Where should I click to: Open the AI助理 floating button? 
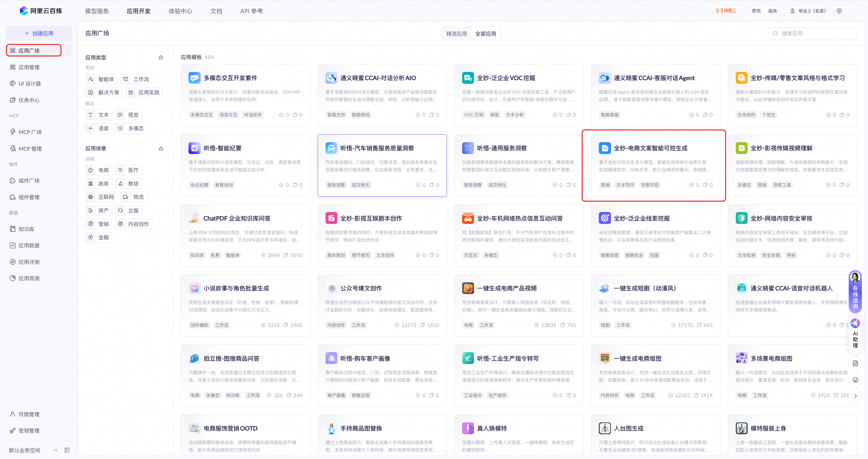[x=855, y=334]
